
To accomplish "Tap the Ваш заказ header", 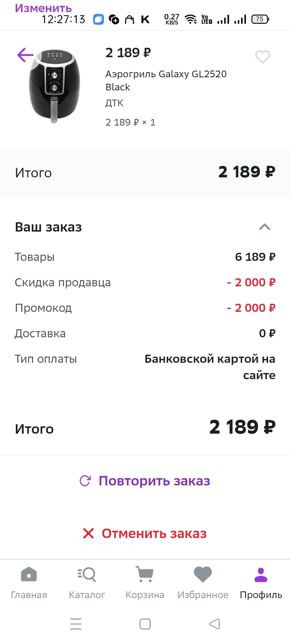I will 48,227.
